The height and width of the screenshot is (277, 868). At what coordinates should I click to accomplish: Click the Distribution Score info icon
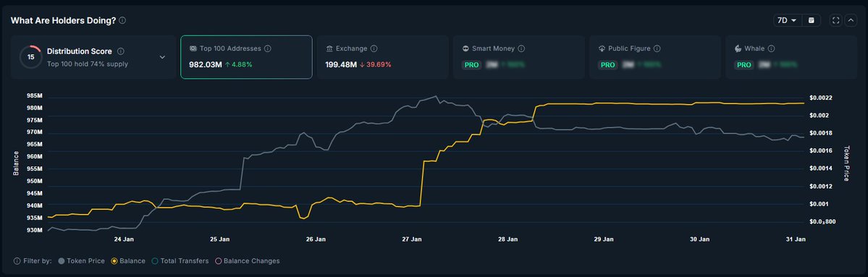tap(121, 51)
